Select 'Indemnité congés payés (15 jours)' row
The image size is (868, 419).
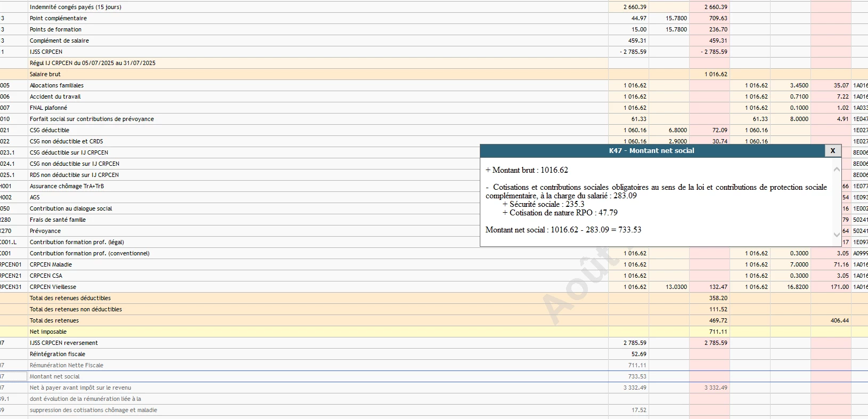(76, 7)
